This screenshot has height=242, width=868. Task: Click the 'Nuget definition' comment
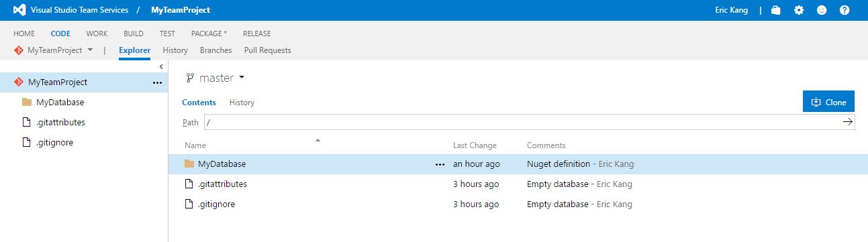(559, 164)
